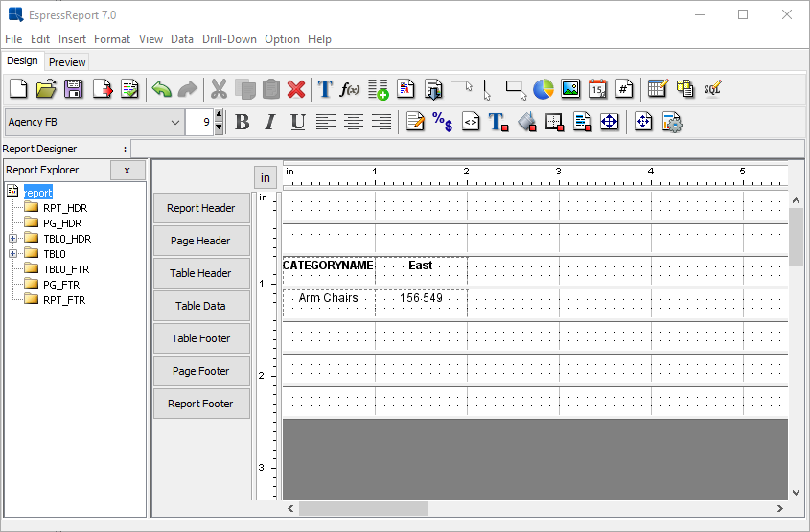Screen dimensions: 810x532
Task: Align text left
Action: click(326, 122)
